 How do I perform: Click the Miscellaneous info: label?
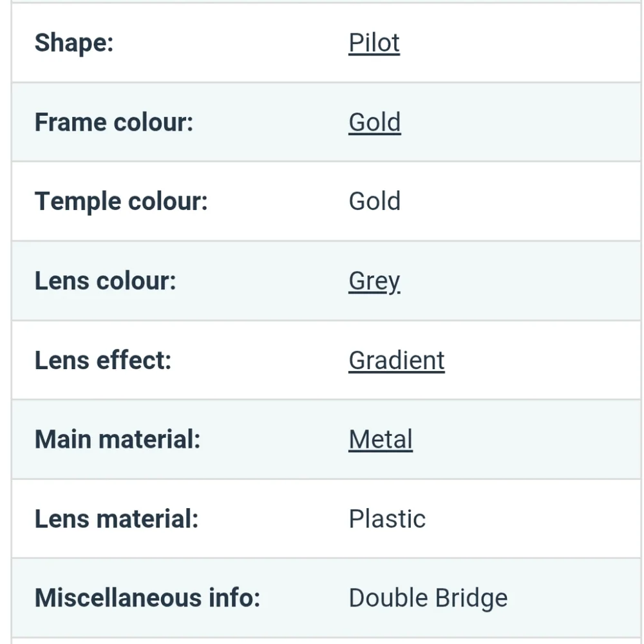pos(147,598)
